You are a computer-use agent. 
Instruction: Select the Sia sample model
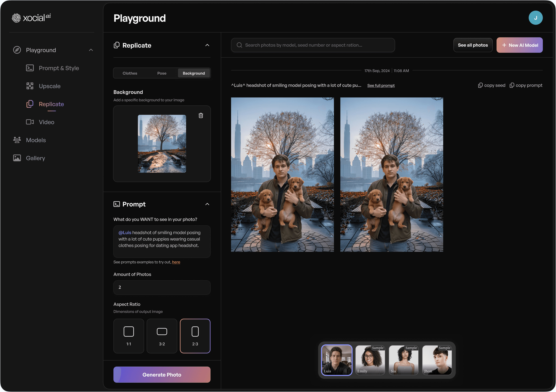click(403, 360)
